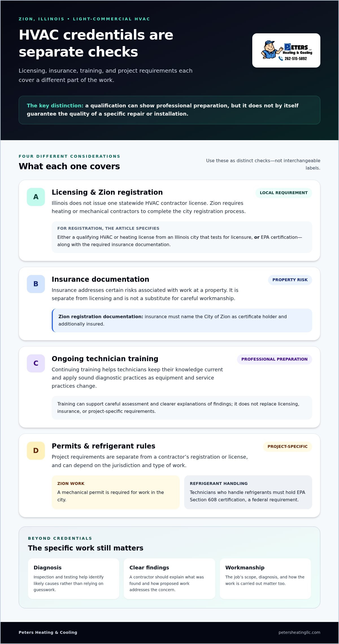Select the REFRIGERANT HANDLING info box
The height and width of the screenshot is (644, 339).
248,492
